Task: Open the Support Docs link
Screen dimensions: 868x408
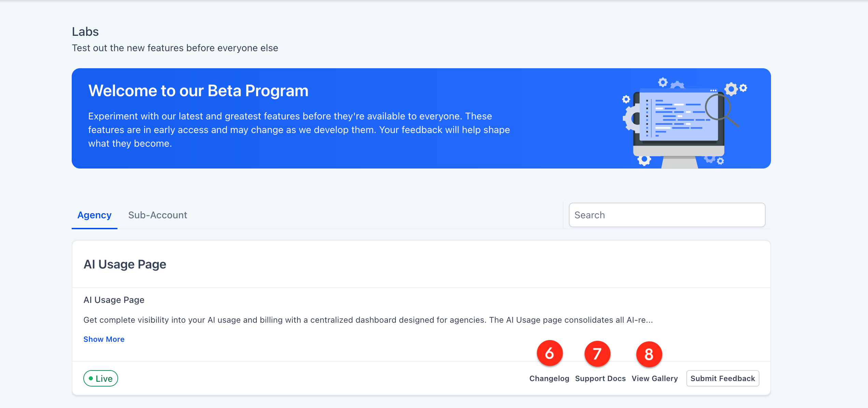Action: [x=600, y=378]
